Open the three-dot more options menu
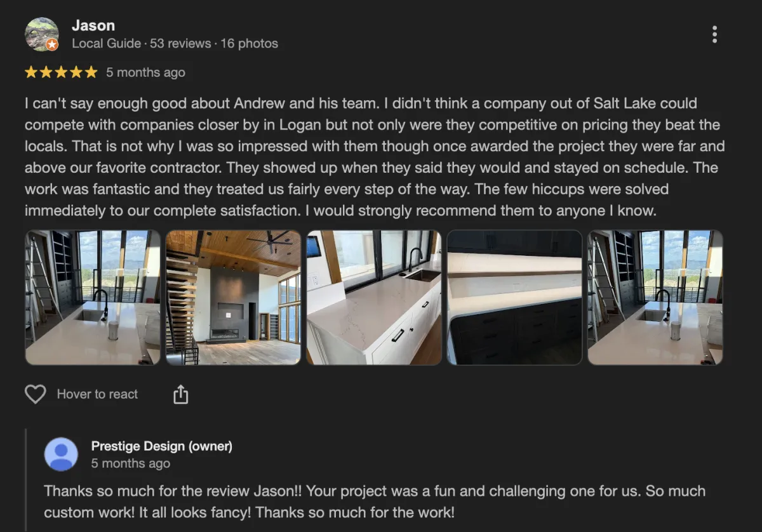762x532 pixels. pos(714,34)
